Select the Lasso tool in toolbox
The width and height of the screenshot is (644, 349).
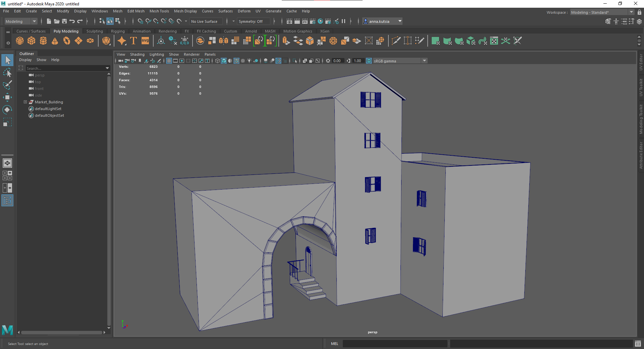click(7, 72)
